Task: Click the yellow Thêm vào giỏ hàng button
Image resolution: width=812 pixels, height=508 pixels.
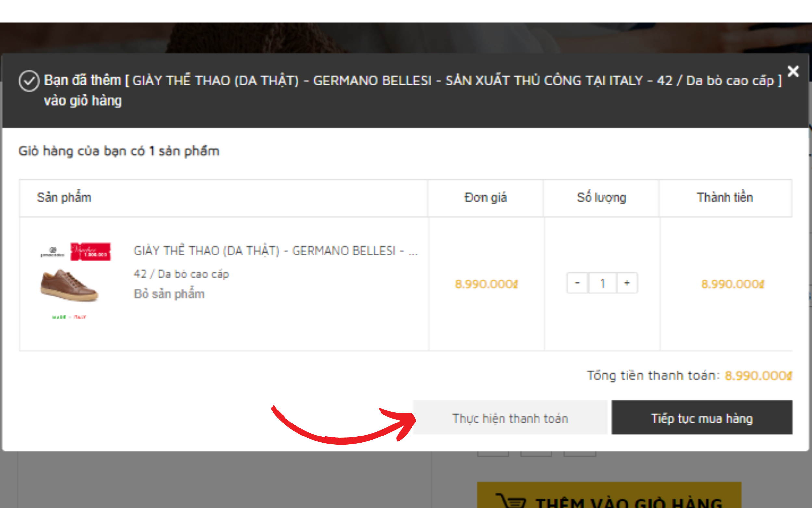Action: (x=609, y=495)
